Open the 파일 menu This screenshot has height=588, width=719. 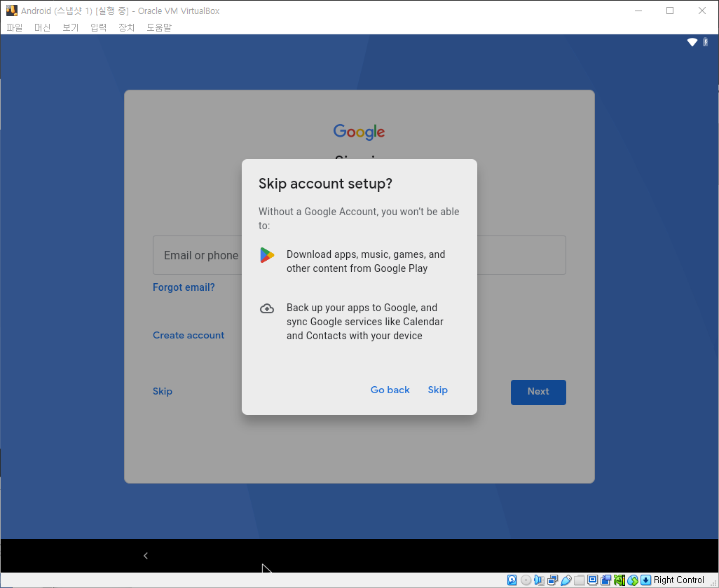tap(14, 27)
